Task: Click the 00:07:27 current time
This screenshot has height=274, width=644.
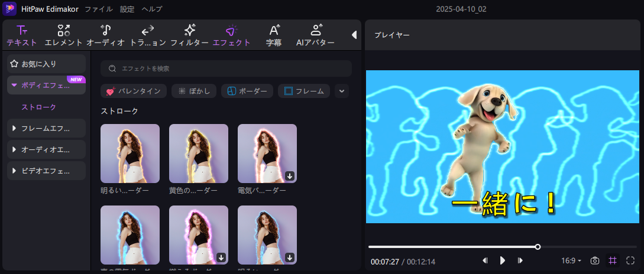Action: 384,262
